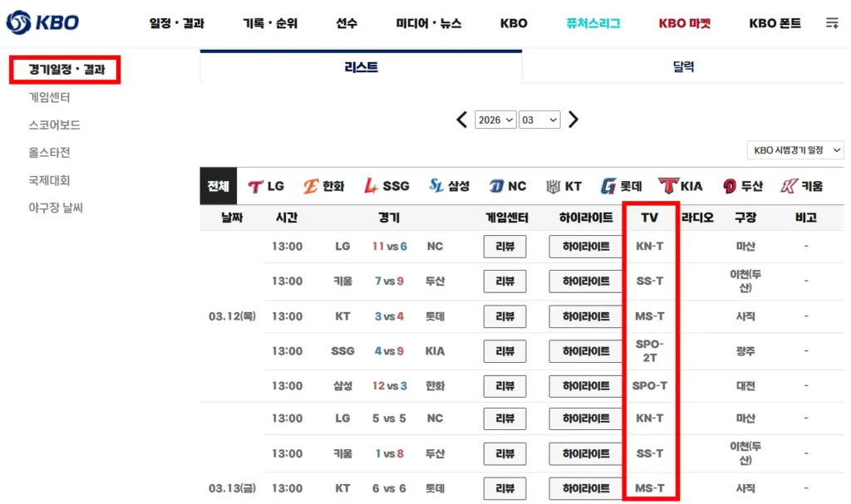Click the 03.12(목) date cell
The height and width of the screenshot is (504, 851).
[233, 316]
